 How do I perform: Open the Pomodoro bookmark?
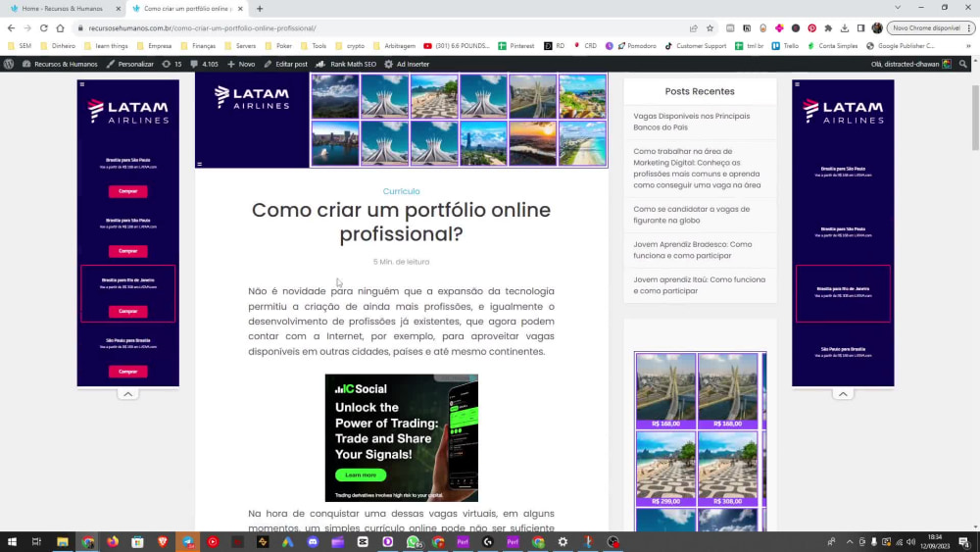coord(636,46)
